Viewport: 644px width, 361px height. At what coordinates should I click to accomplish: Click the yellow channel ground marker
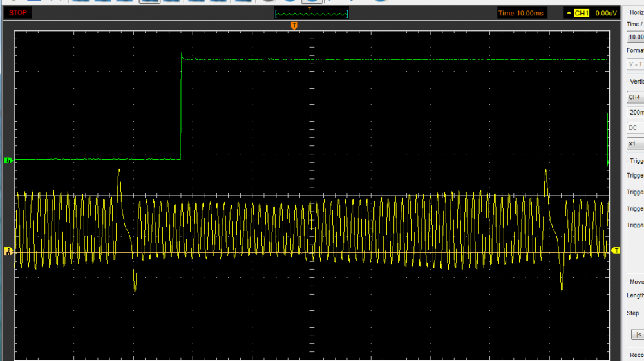[x=8, y=252]
